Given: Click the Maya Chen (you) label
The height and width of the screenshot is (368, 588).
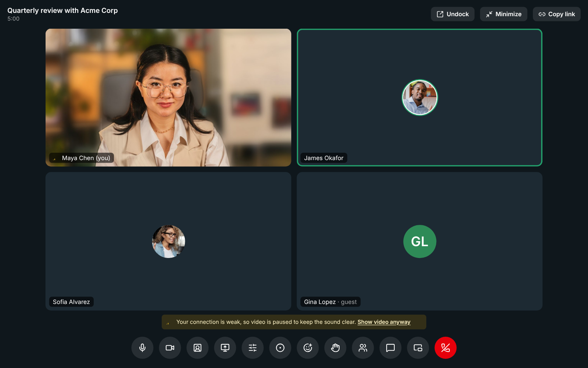Looking at the screenshot, I should click(x=82, y=158).
